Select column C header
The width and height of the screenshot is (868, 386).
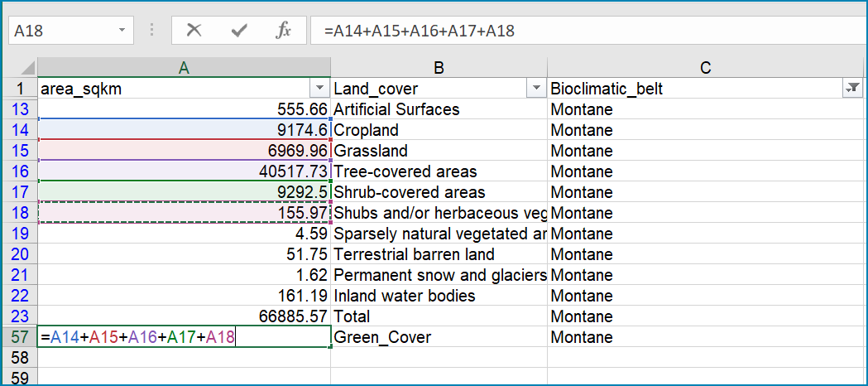click(705, 68)
